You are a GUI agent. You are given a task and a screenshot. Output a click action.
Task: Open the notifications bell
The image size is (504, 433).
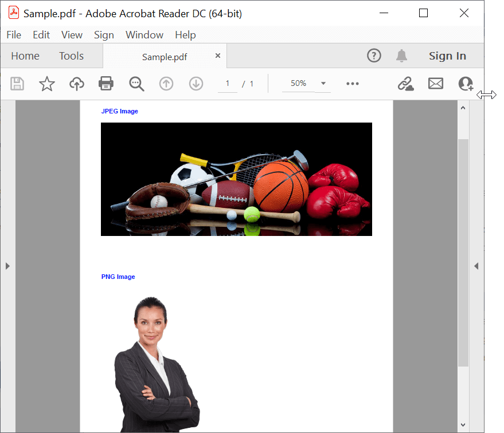coord(401,56)
